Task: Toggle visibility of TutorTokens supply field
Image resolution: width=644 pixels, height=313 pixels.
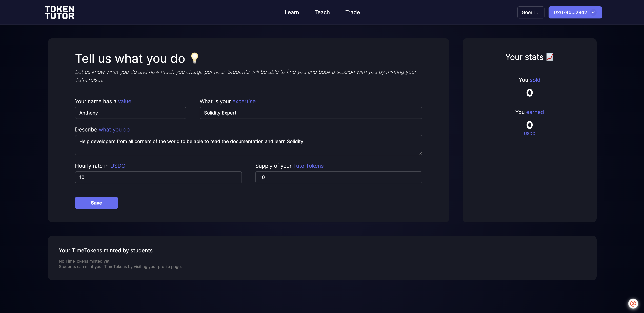Action: [x=308, y=166]
